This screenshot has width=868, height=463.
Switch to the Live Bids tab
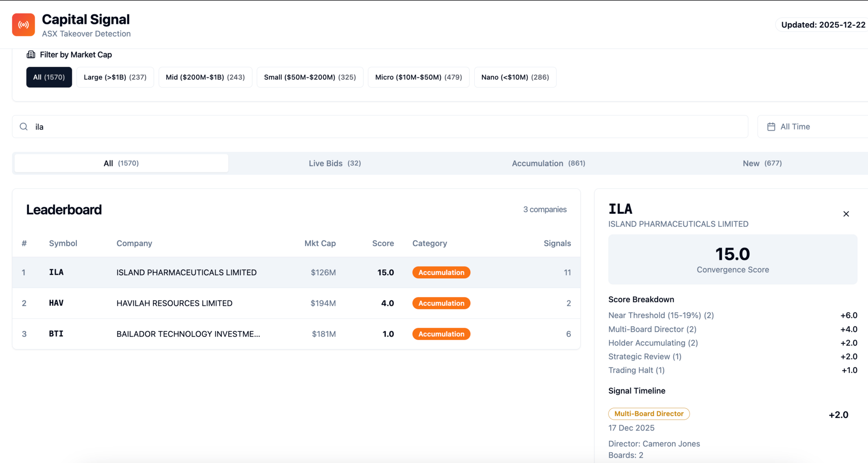click(x=335, y=164)
